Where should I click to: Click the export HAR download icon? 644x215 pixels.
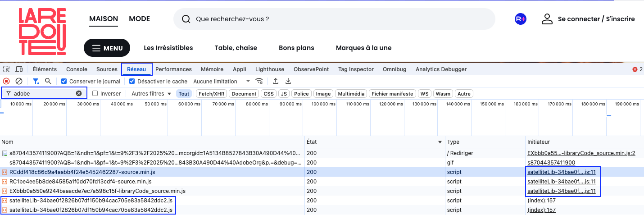(x=288, y=82)
